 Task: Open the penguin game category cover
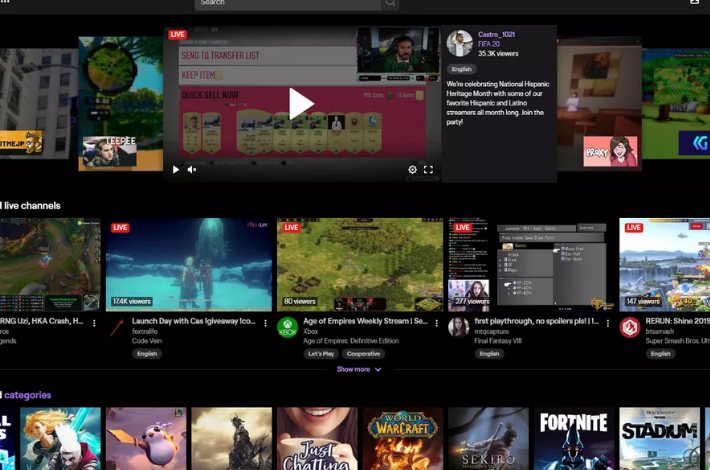[x=146, y=438]
